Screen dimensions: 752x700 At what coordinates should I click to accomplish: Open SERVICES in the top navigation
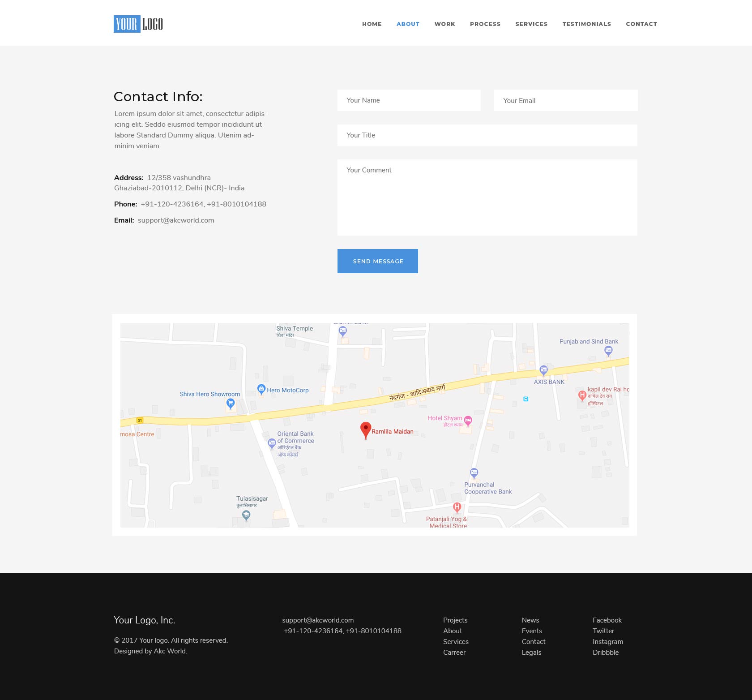click(531, 24)
